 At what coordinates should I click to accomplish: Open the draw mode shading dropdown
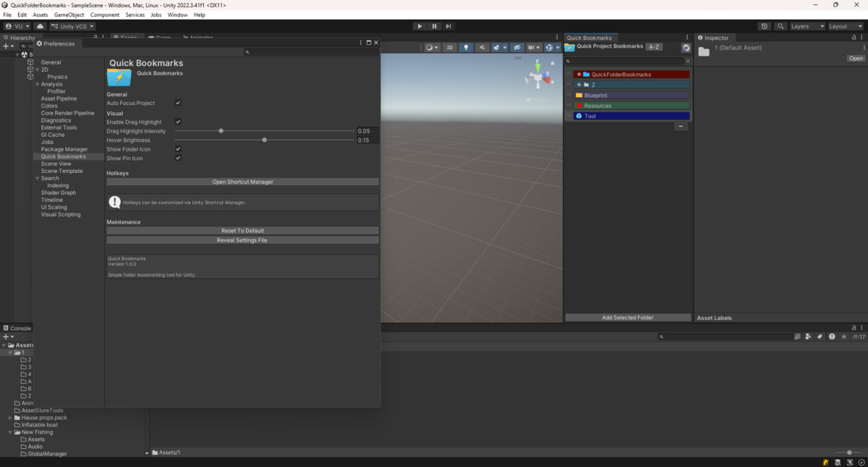(432, 48)
